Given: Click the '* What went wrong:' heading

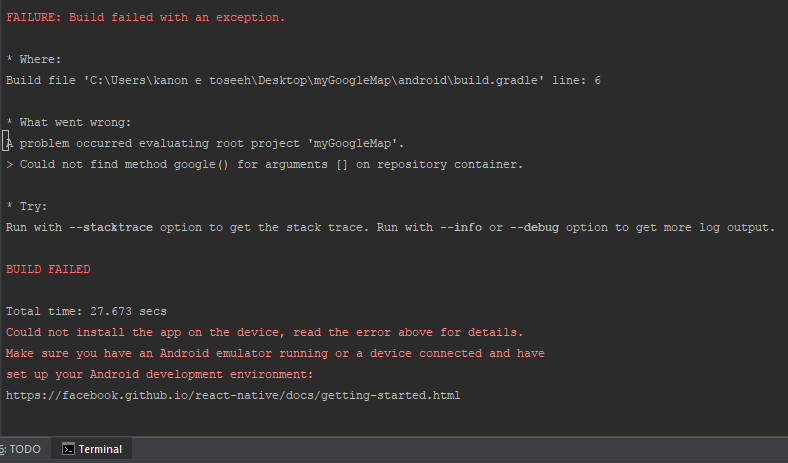Looking at the screenshot, I should 69,122.
